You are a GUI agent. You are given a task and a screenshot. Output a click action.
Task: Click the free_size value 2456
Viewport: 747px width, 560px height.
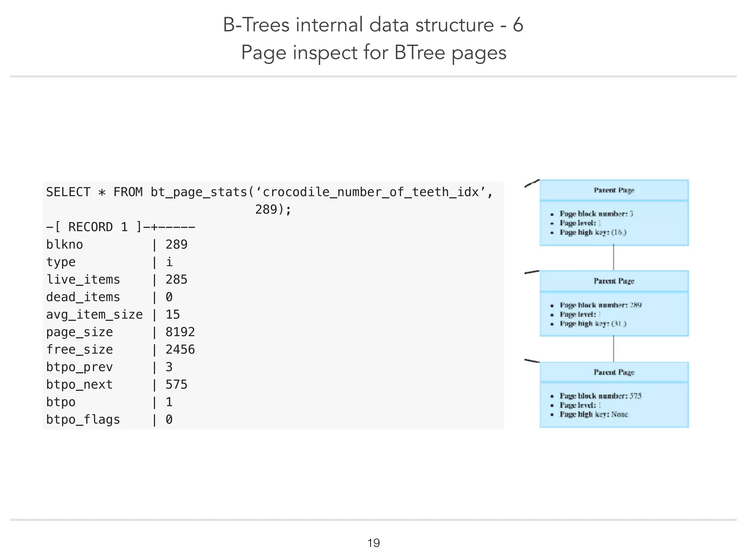pyautogui.click(x=180, y=350)
